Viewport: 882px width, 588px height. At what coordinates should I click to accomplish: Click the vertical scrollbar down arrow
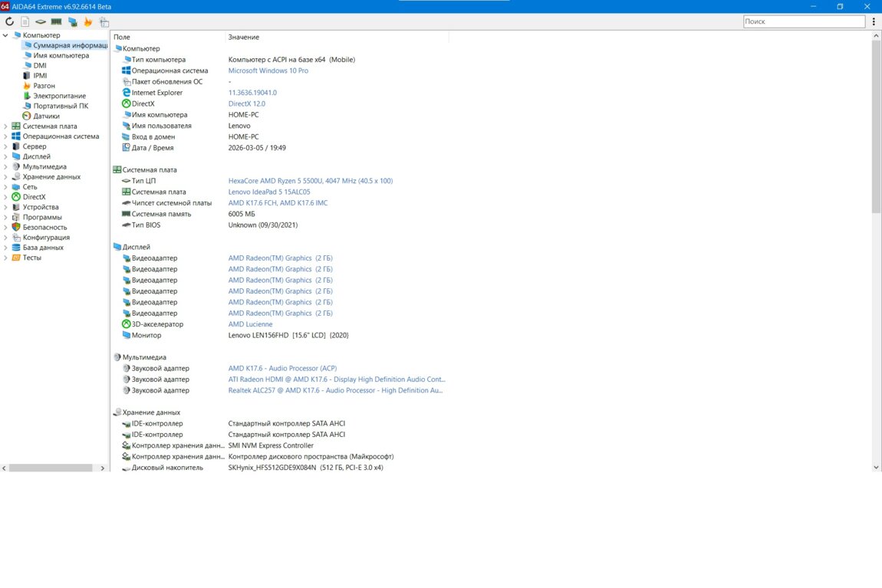pos(877,467)
